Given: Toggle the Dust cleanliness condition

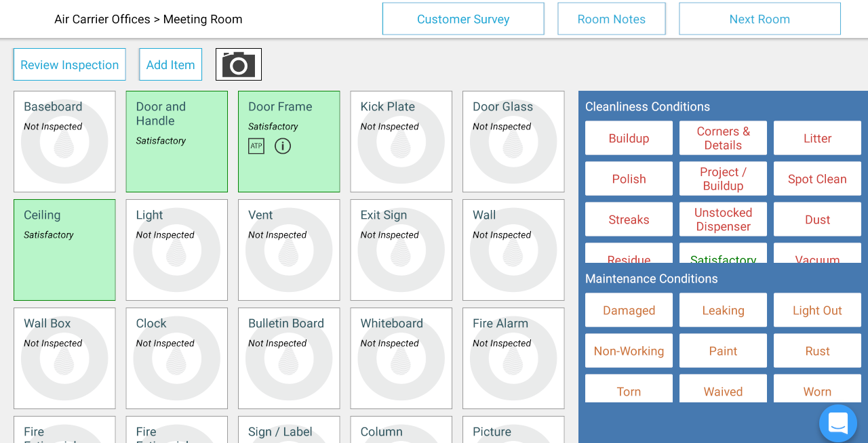Looking at the screenshot, I should (817, 219).
